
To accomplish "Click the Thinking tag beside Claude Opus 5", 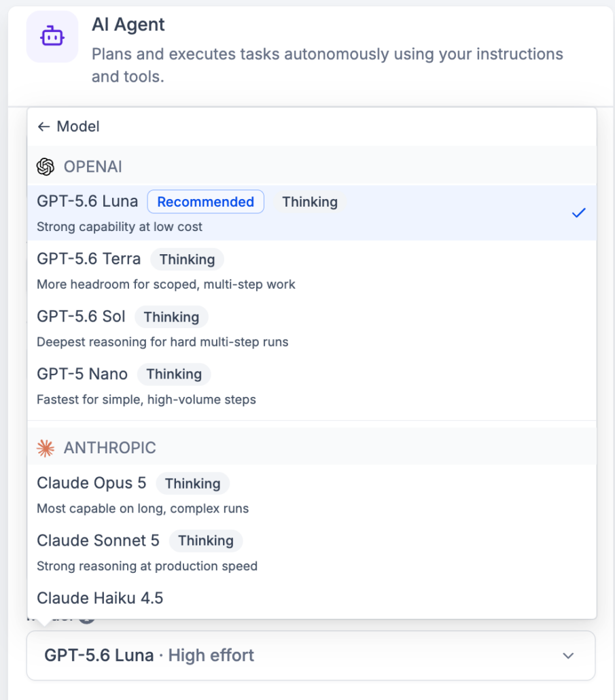I will [193, 483].
